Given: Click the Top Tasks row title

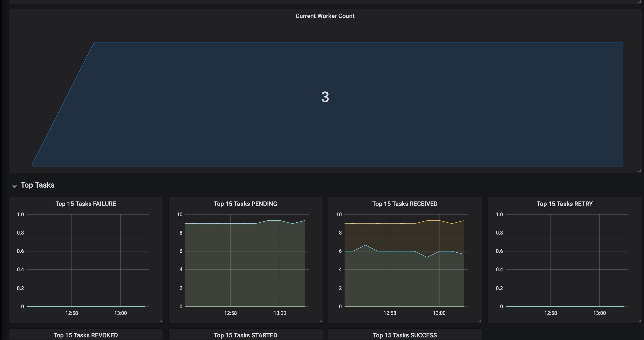Looking at the screenshot, I should click(x=38, y=185).
